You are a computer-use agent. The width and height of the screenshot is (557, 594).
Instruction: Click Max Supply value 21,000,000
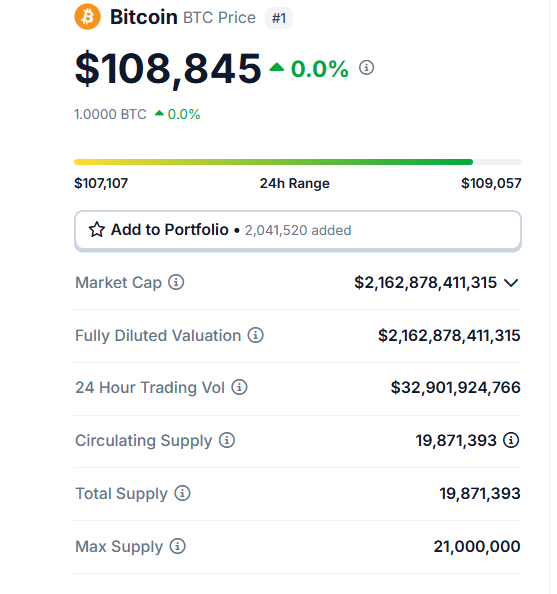click(477, 547)
